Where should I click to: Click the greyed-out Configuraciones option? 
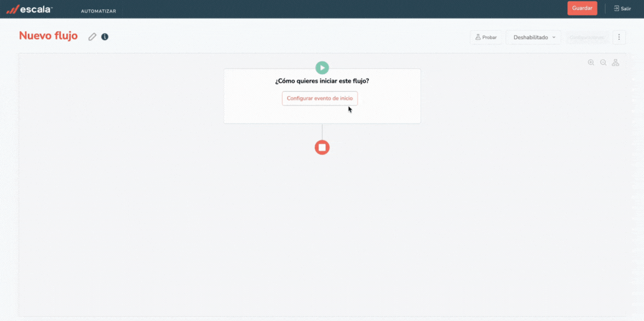[x=587, y=37]
